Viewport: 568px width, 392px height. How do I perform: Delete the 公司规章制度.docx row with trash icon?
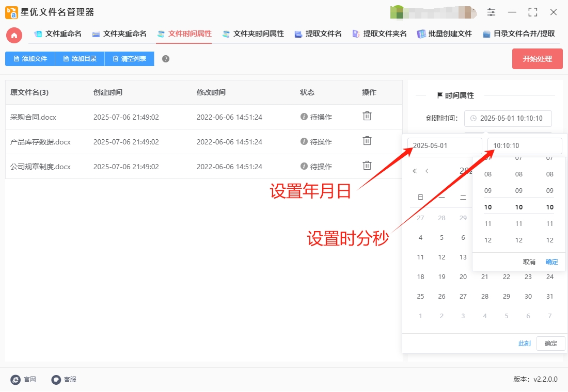click(x=367, y=165)
